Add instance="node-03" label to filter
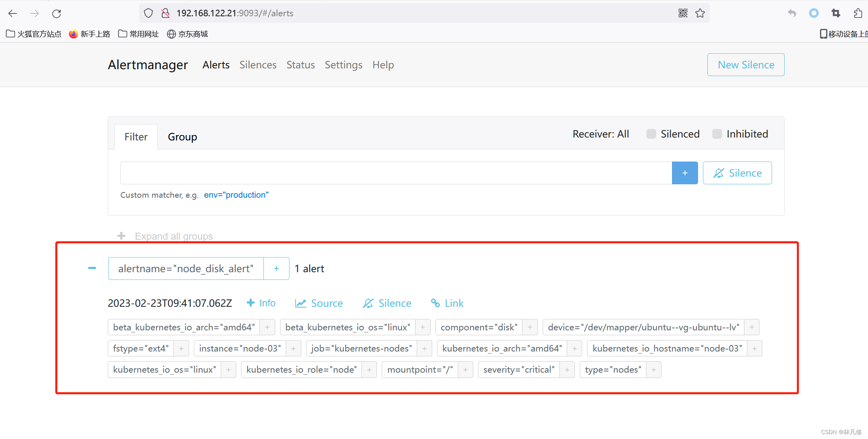 pyautogui.click(x=294, y=348)
